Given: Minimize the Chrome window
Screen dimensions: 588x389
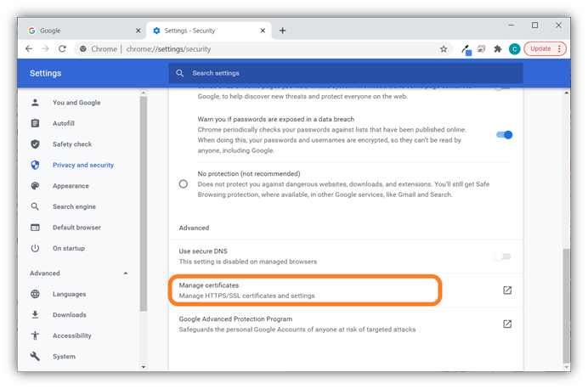Looking at the screenshot, I should pos(512,25).
